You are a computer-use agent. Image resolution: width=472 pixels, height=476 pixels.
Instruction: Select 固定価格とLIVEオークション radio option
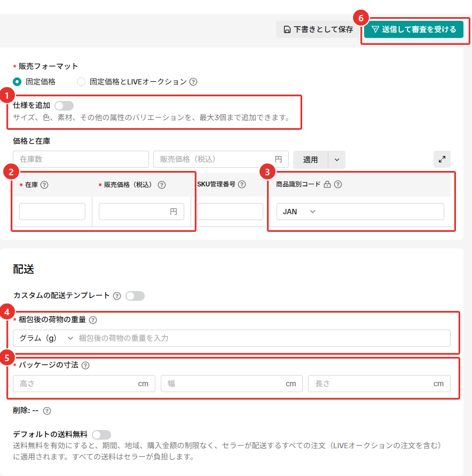tap(81, 82)
